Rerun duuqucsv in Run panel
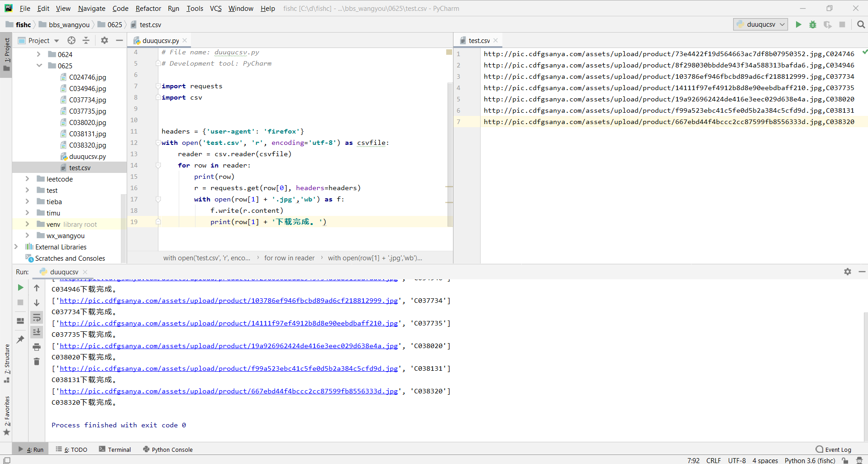868x464 pixels. [20, 287]
